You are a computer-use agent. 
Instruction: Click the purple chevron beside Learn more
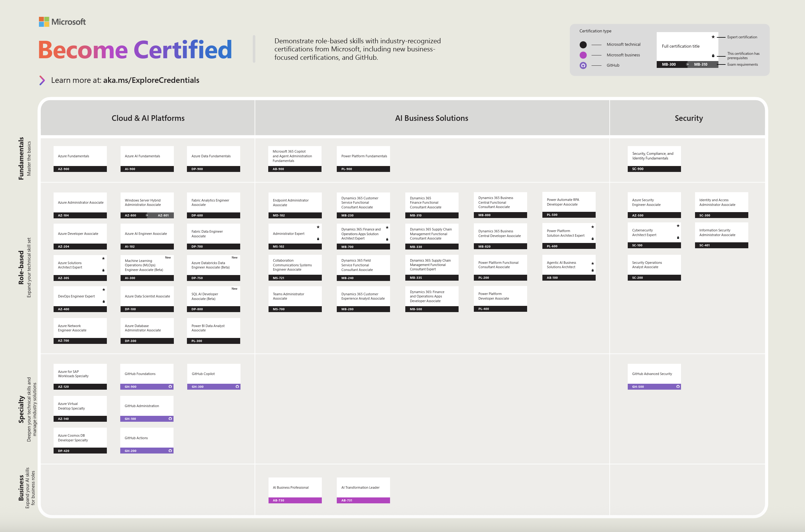click(42, 80)
